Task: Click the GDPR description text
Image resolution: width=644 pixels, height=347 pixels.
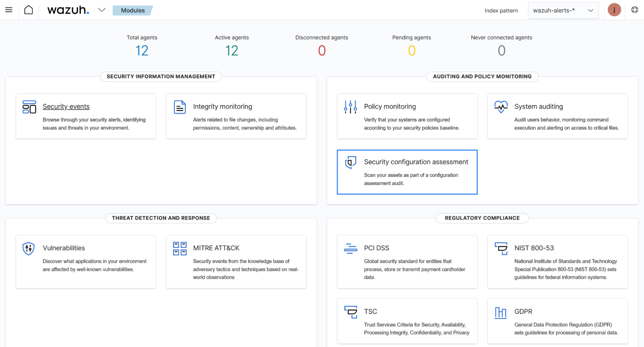Action: tap(566, 329)
